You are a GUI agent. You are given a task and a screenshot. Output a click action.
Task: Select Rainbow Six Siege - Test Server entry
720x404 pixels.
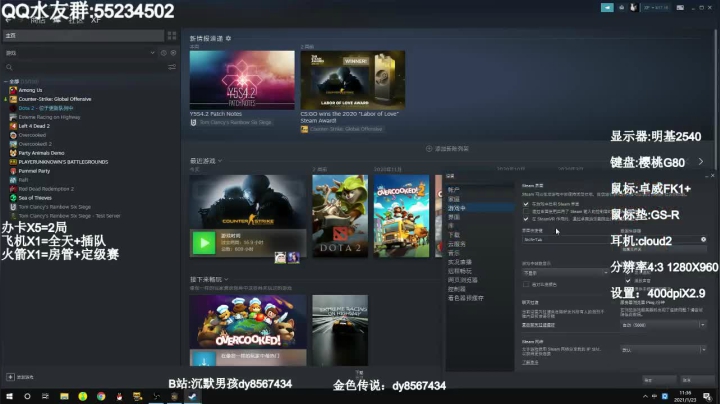click(x=69, y=216)
